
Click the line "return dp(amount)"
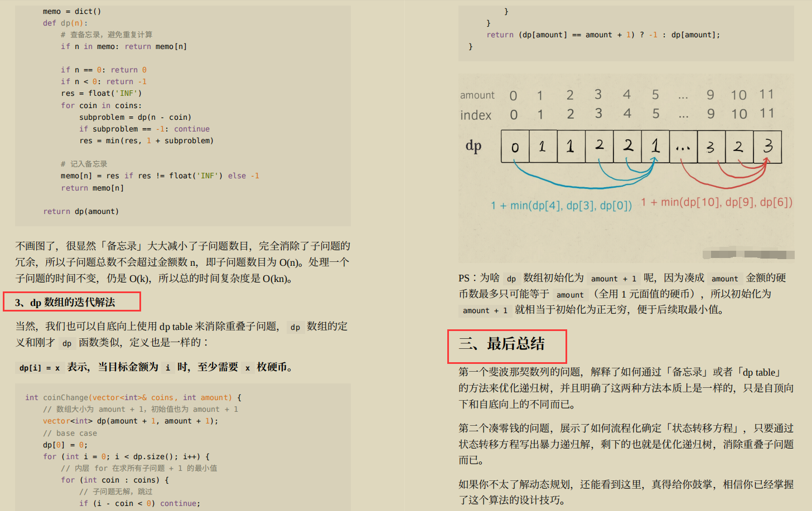pyautogui.click(x=81, y=211)
